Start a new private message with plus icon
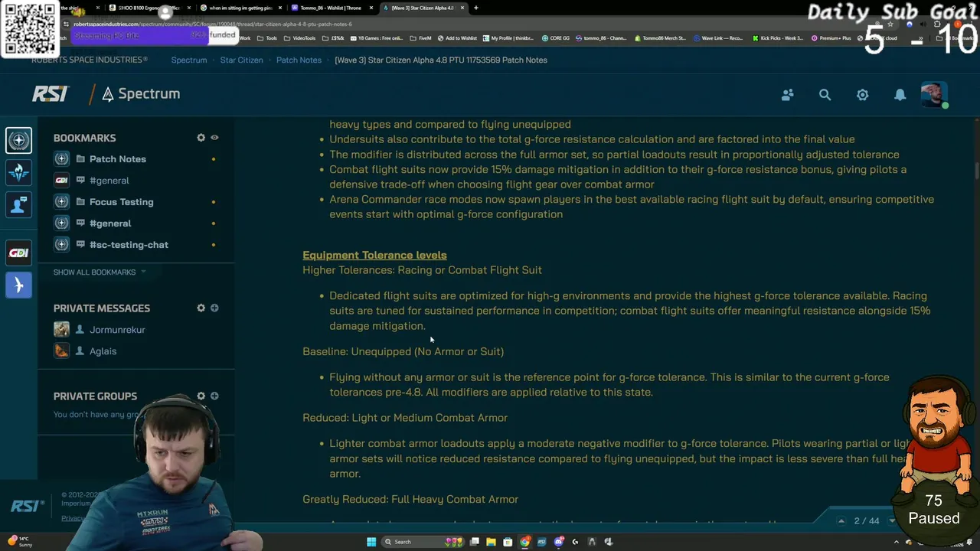This screenshot has width=980, height=551. click(214, 308)
